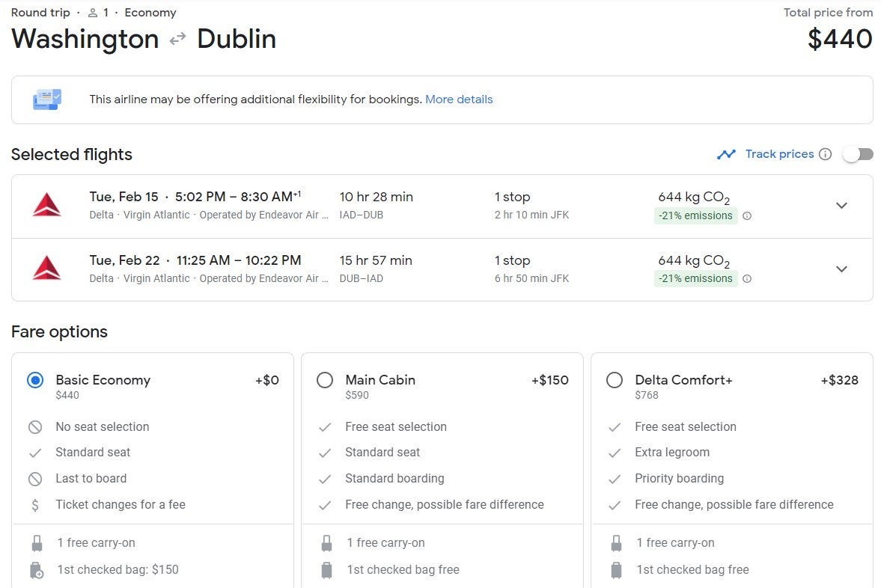Click 'Tue, Feb 15 · 5:02 PM – 8:30 AM' times
The width and height of the screenshot is (881, 588).
(x=195, y=197)
